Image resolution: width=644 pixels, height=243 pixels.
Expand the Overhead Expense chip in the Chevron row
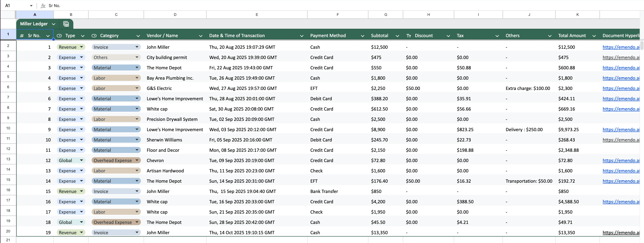coord(136,160)
